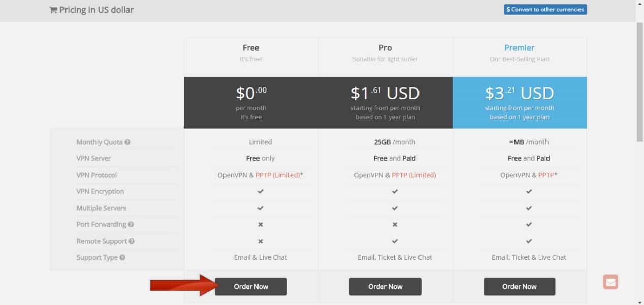Click the PPTP link in Premier column
644x305 pixels.
pyautogui.click(x=546, y=175)
